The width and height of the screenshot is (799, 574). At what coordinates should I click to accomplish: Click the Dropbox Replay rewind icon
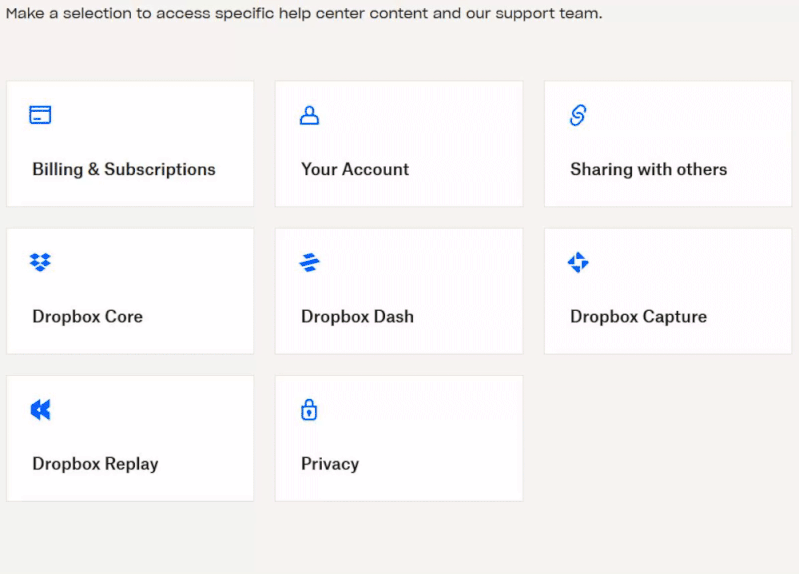[x=40, y=409]
